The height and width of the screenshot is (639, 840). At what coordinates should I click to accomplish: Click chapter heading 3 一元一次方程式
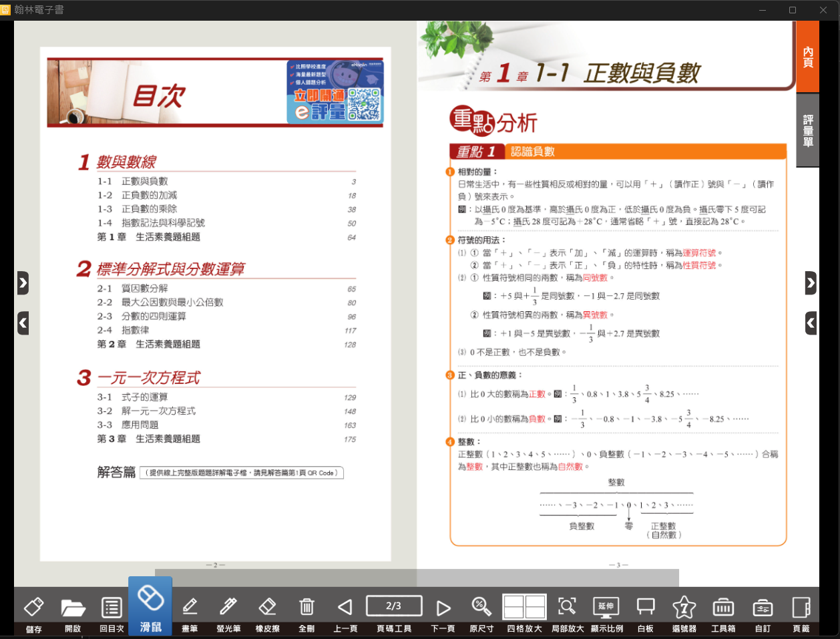point(138,378)
